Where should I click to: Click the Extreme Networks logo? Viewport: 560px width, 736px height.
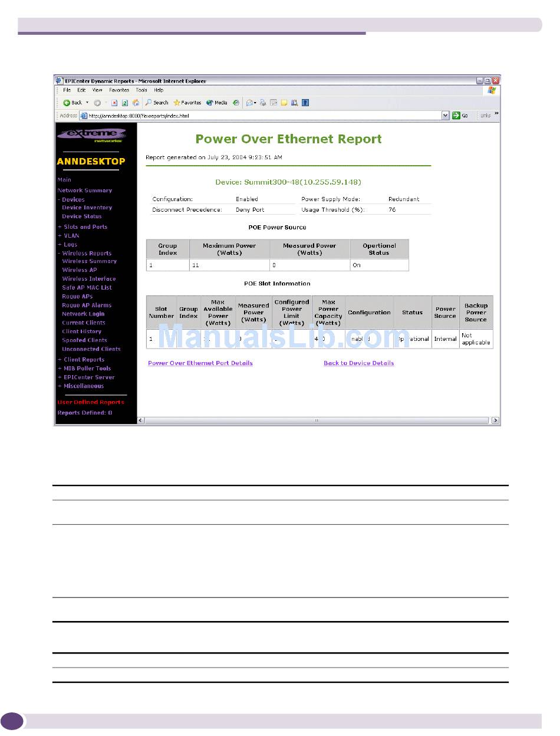91,136
